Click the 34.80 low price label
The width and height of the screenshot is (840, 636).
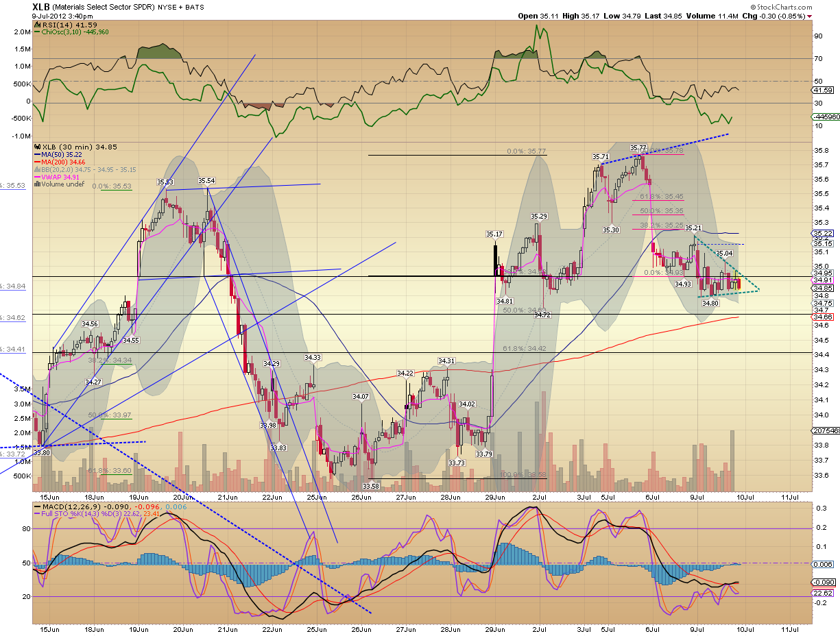[x=710, y=303]
